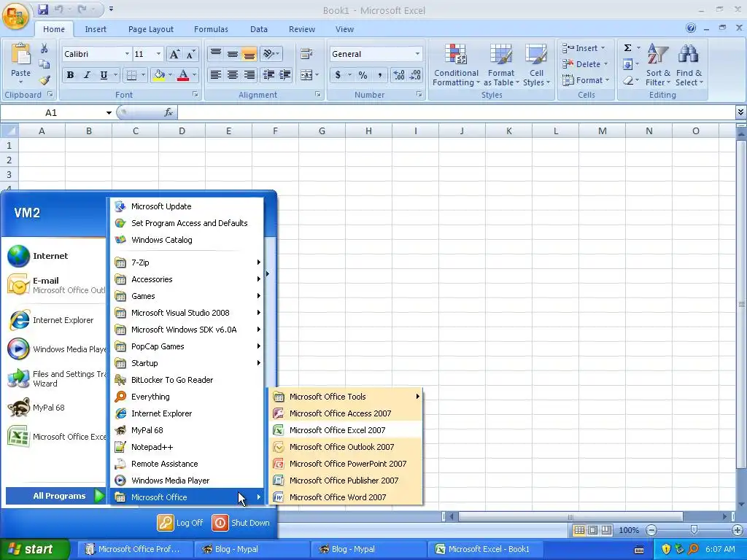Open Format as Table gallery
Viewport: 747px width, 560px height.
pos(501,66)
